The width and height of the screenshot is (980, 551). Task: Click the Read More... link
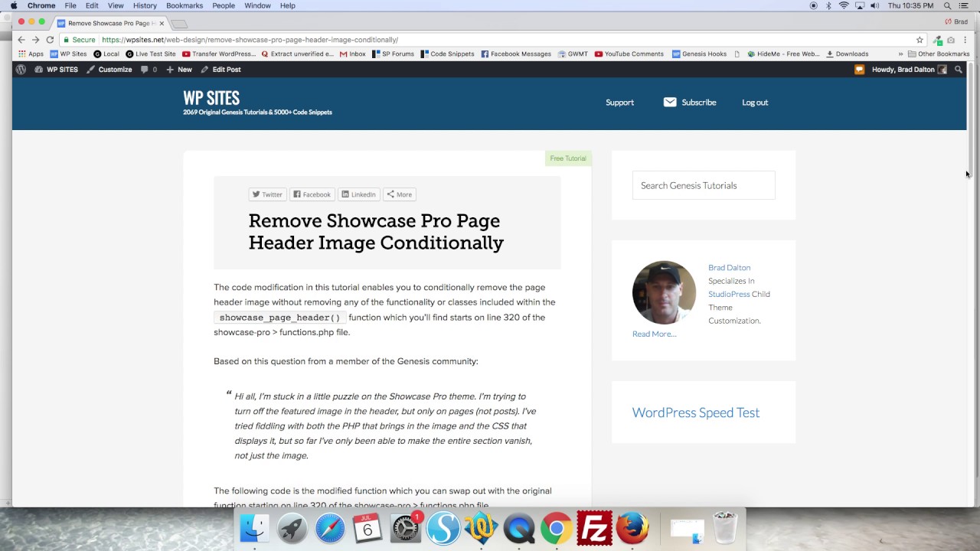click(655, 334)
